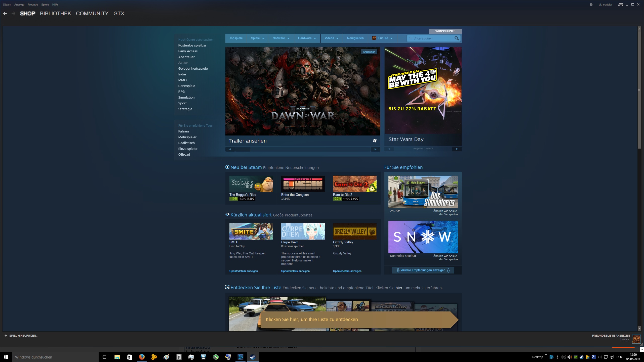Image resolution: width=644 pixels, height=362 pixels.
Task: Open the Freunde menu
Action: click(x=33, y=5)
